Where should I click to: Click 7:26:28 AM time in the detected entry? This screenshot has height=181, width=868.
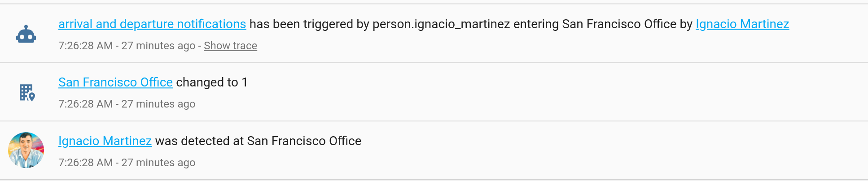point(85,163)
